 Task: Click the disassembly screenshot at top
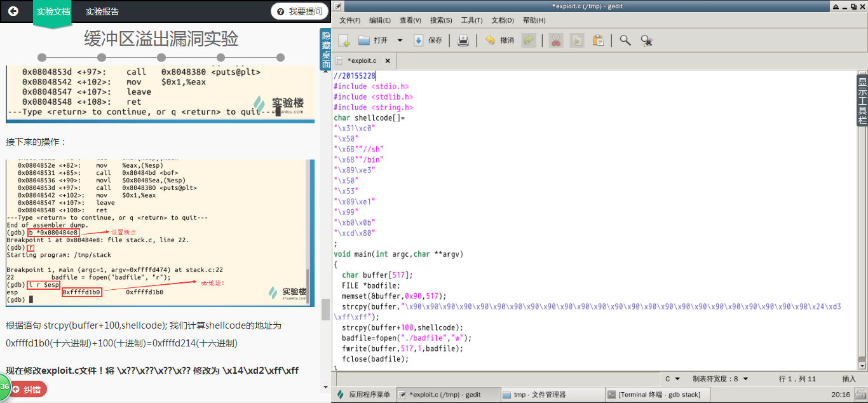point(160,93)
